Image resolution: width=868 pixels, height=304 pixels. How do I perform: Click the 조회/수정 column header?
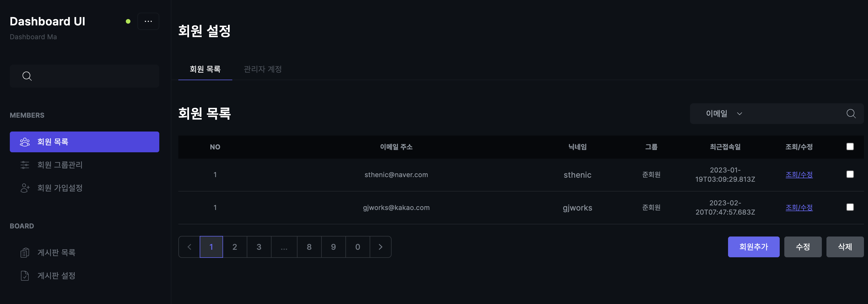799,147
